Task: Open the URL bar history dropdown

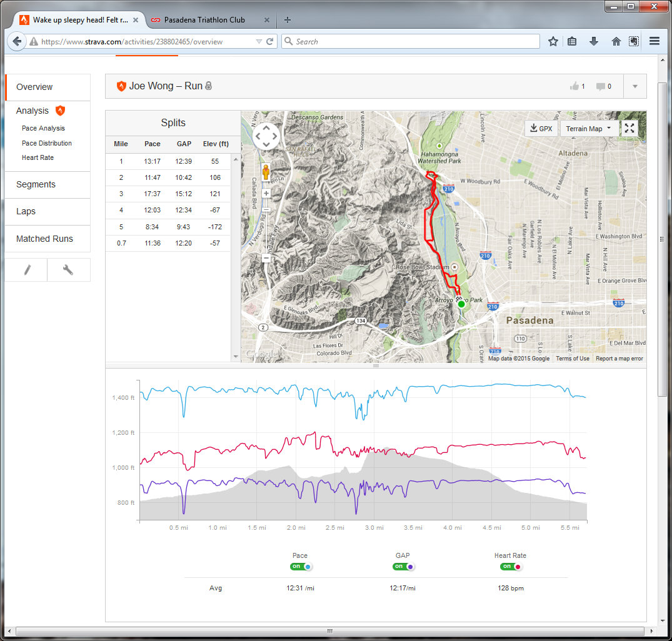Action: click(x=259, y=41)
